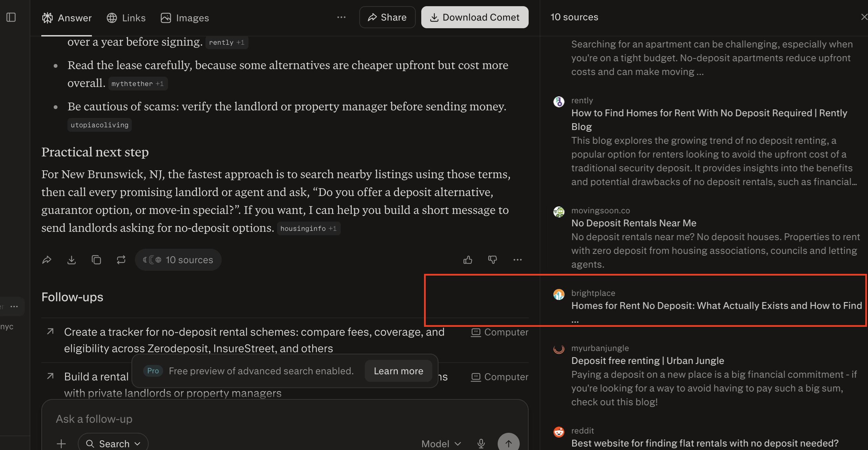Click the rently source favicon
The image size is (868, 450).
[x=559, y=102]
